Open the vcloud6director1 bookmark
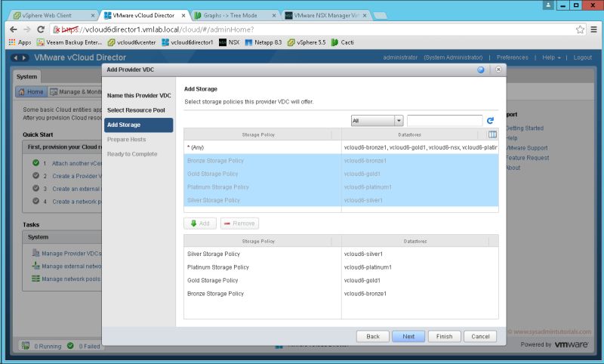Image resolution: width=604 pixels, height=364 pixels. pyautogui.click(x=187, y=42)
